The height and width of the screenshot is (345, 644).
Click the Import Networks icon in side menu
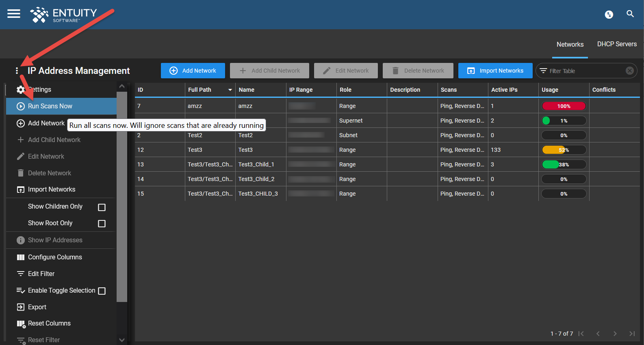[x=21, y=190]
